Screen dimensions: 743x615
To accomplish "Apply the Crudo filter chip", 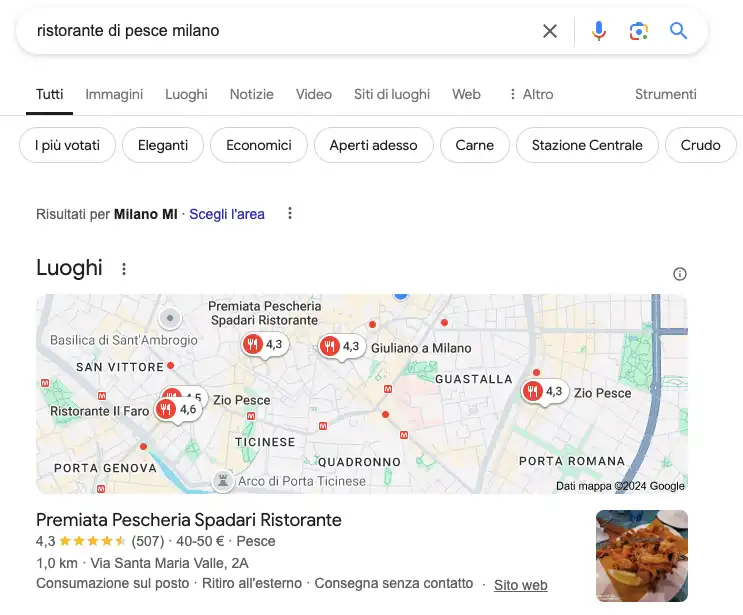I will [x=700, y=145].
